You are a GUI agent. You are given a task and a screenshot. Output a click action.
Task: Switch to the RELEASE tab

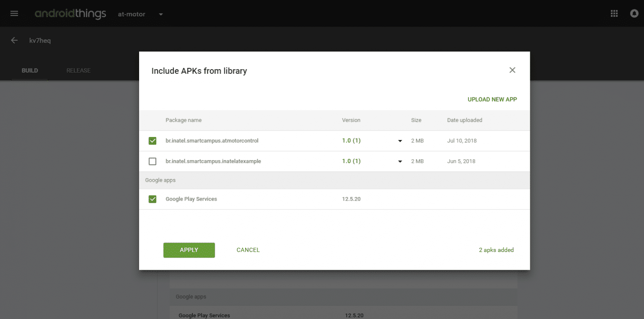pyautogui.click(x=79, y=70)
